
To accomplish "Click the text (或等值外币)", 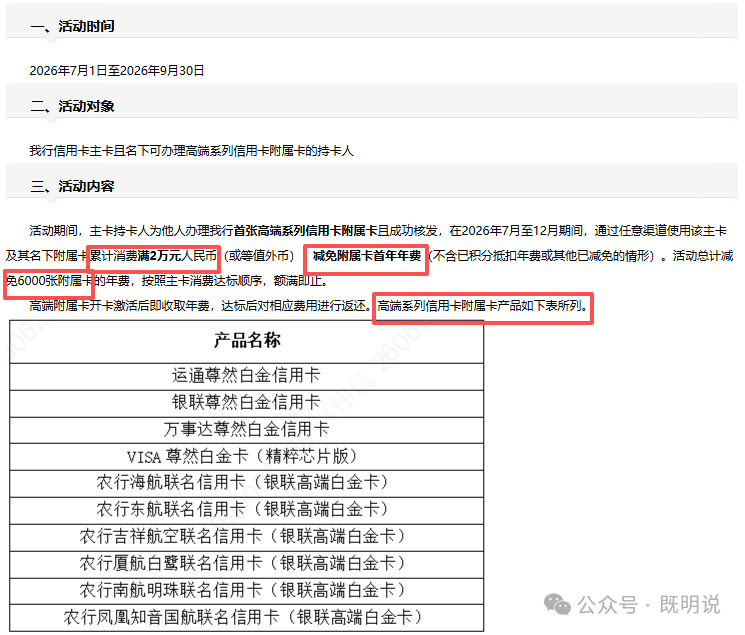I will point(259,256).
